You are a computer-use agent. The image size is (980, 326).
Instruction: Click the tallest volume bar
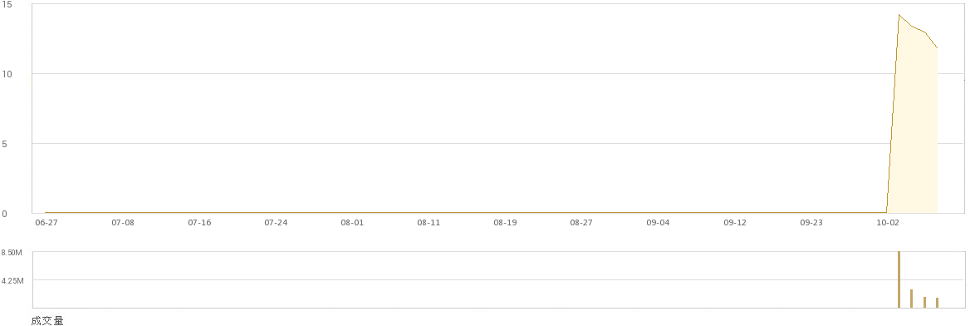tap(899, 279)
